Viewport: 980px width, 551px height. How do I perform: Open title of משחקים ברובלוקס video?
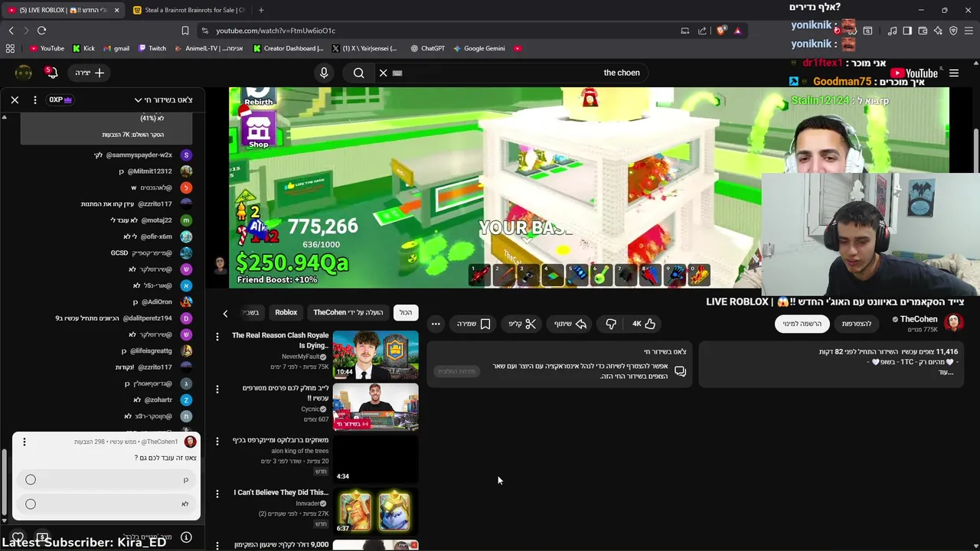(280, 441)
